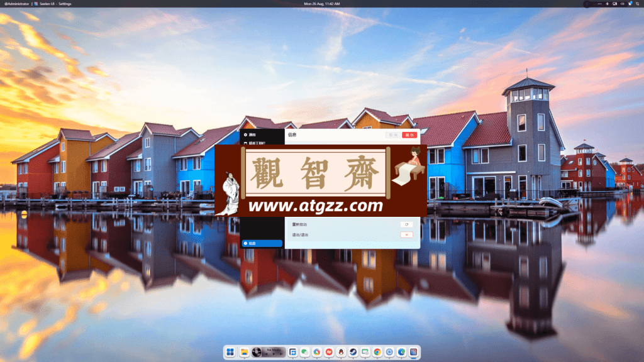This screenshot has width=644, height=362.
Task: Skip to previous track in media widget
Action: [267, 354]
